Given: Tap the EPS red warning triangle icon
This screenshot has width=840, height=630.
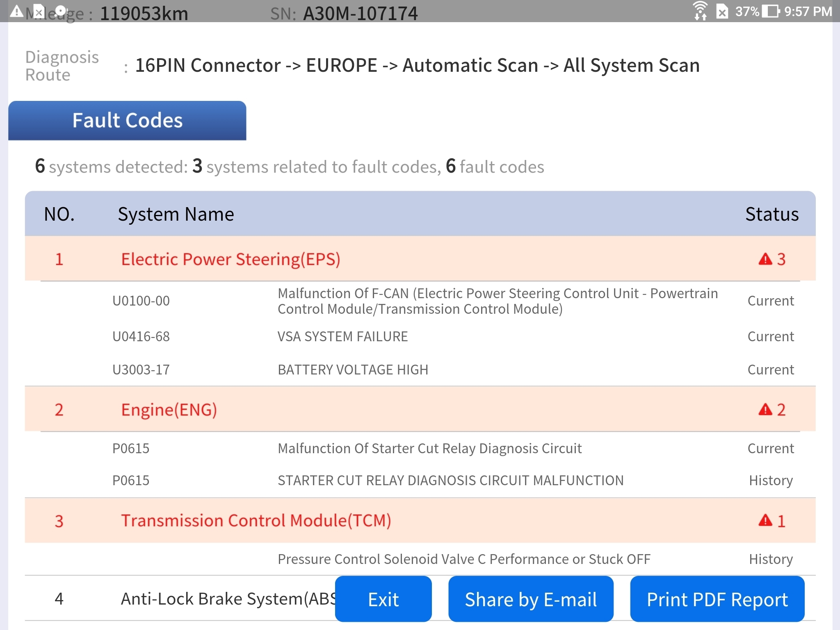Looking at the screenshot, I should pos(765,259).
